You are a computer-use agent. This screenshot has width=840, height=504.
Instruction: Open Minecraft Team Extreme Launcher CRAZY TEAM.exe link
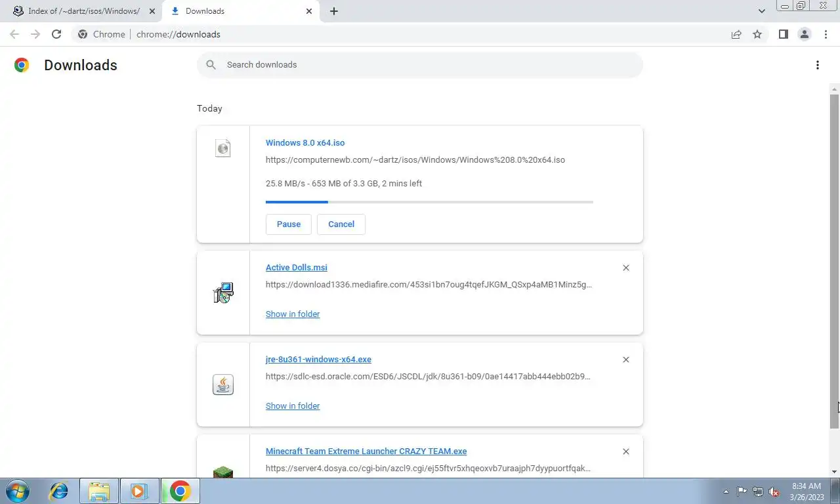pos(366,451)
